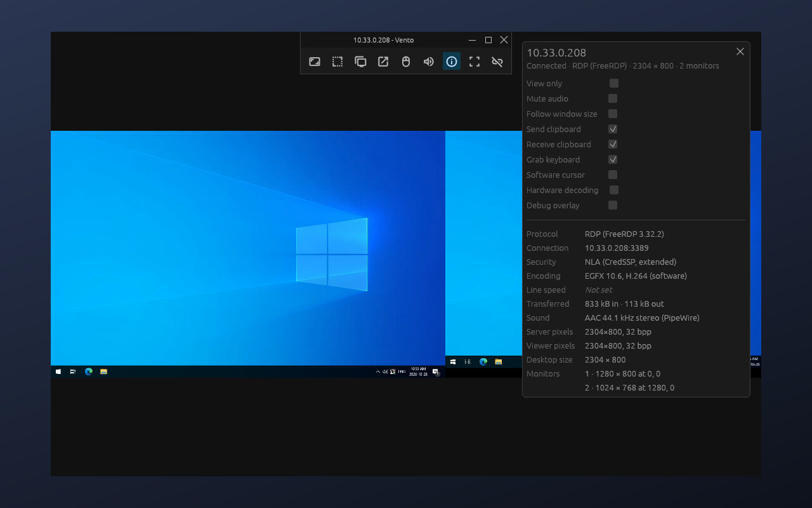
Task: Enable the View only checkbox
Action: pos(613,83)
